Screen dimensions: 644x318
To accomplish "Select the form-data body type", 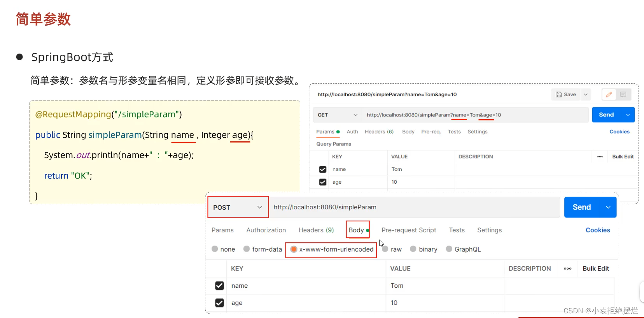I will (x=247, y=249).
